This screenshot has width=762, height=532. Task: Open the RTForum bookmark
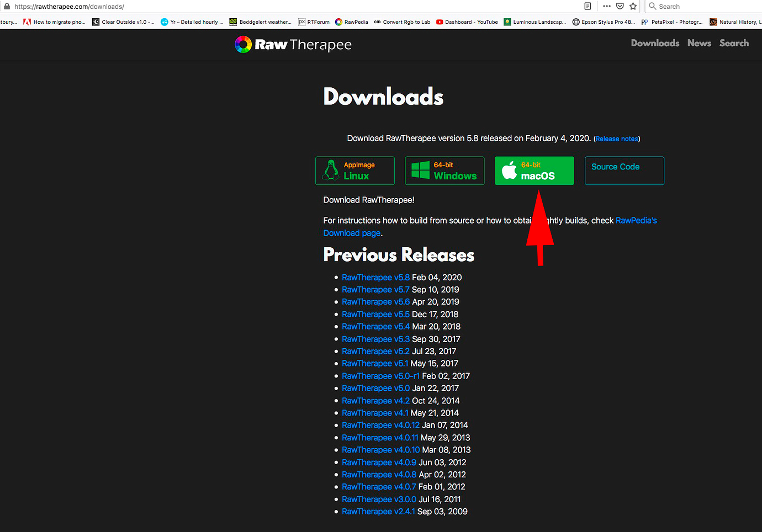(x=314, y=22)
